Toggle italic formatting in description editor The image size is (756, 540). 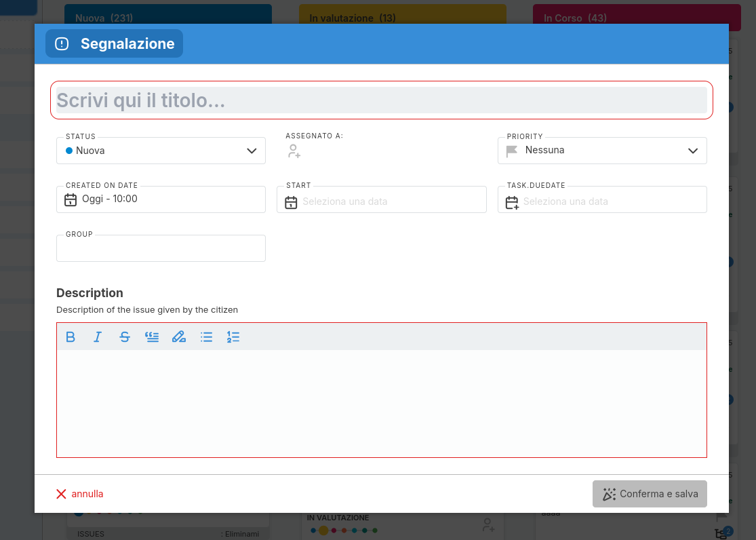coord(98,336)
